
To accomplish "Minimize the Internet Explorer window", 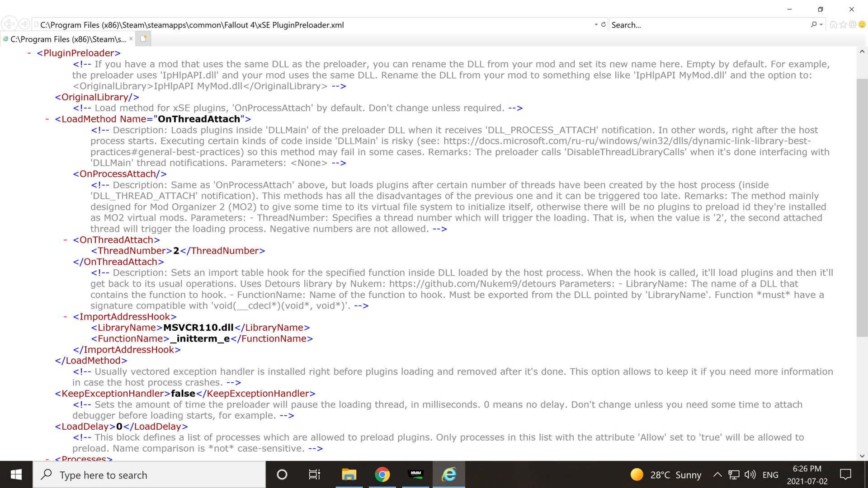I will coord(790,9).
